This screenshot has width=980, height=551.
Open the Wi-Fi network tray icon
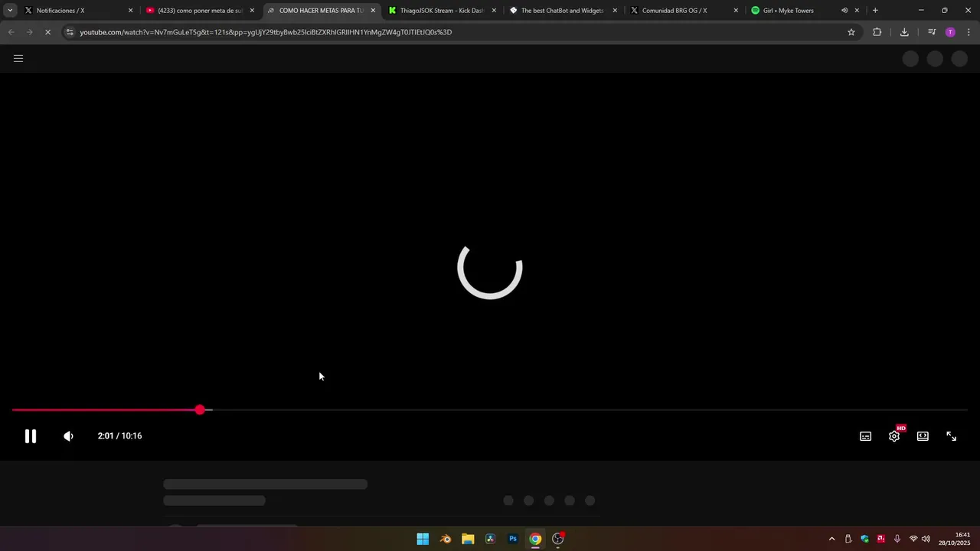(x=913, y=539)
